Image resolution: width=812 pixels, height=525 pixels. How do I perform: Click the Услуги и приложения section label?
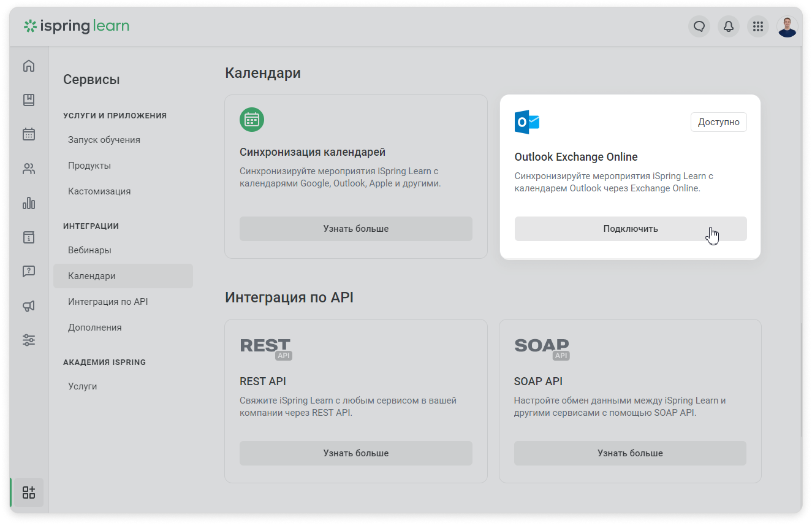pyautogui.click(x=115, y=115)
